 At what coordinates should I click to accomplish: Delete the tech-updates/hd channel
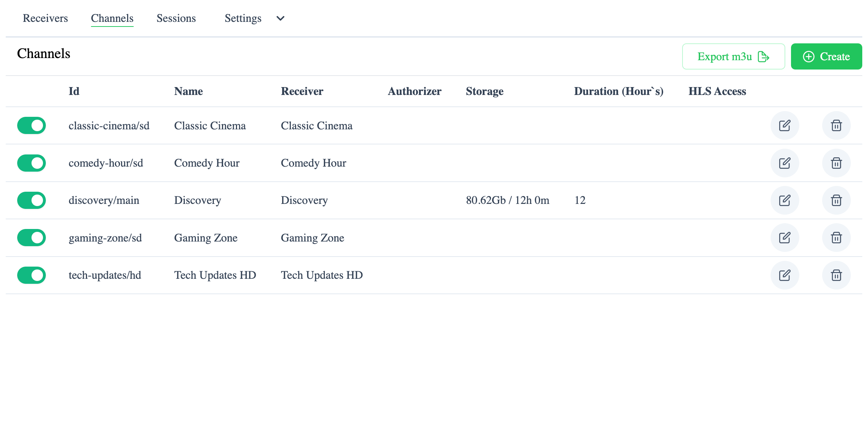point(836,275)
